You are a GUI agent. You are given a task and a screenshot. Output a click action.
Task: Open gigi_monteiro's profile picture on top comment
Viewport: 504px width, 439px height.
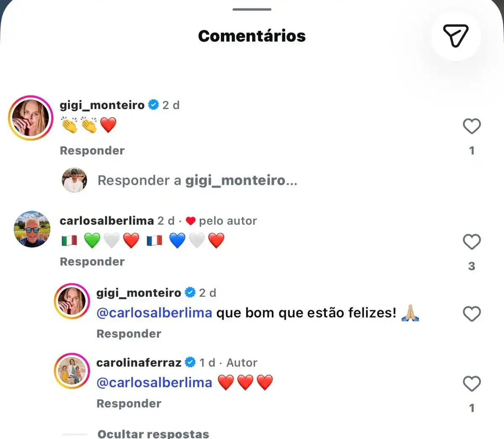[31, 118]
